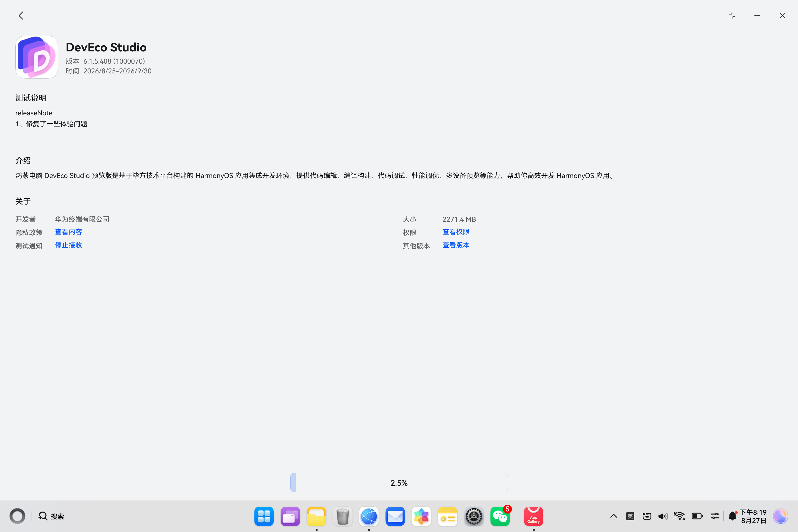This screenshot has height=532, width=798.
Task: Click the DevEco Studio app icon
Action: [x=37, y=57]
